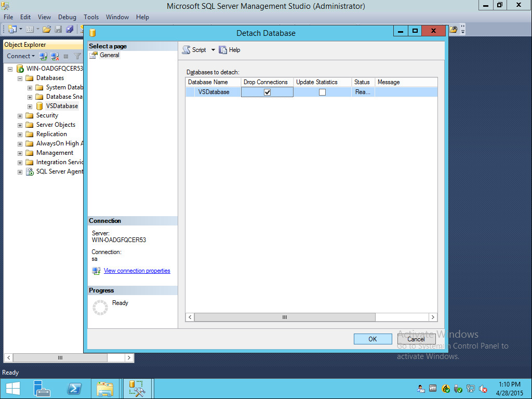This screenshot has height=399, width=532.
Task: Click the safely remove hardware tray icon
Action: [x=458, y=389]
